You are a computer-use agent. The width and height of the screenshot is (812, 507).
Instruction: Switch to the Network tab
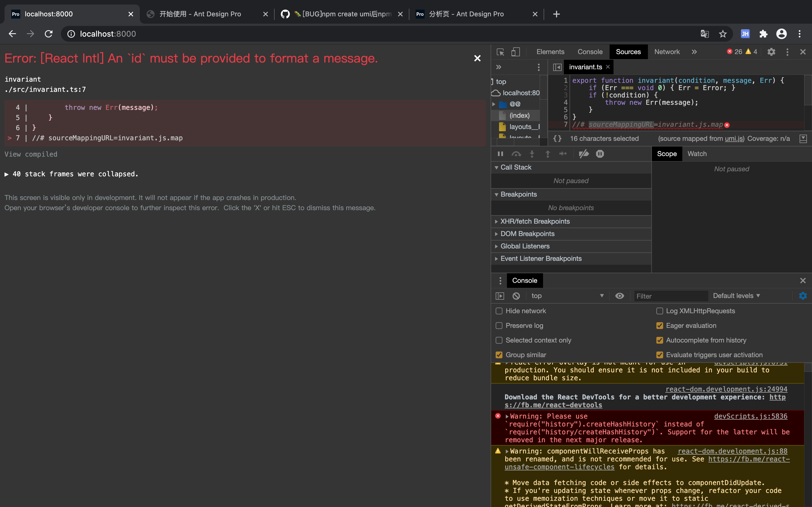[667, 52]
